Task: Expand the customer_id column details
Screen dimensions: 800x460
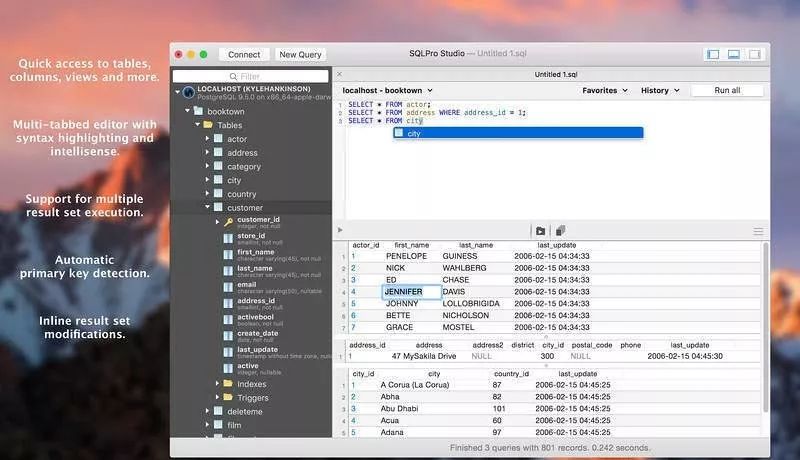Action: pos(217,222)
